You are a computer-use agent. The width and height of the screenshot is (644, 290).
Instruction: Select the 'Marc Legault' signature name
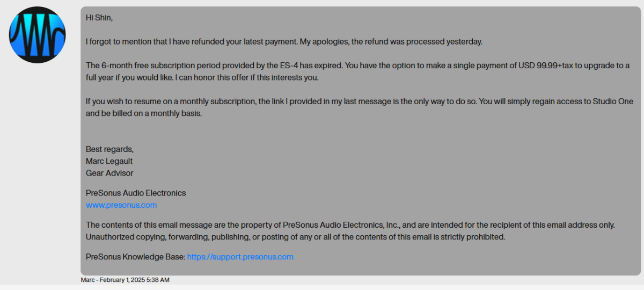click(109, 161)
